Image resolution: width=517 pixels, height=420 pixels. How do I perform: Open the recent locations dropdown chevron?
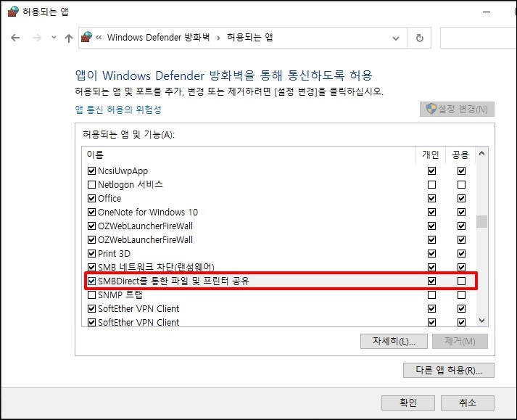[x=54, y=38]
